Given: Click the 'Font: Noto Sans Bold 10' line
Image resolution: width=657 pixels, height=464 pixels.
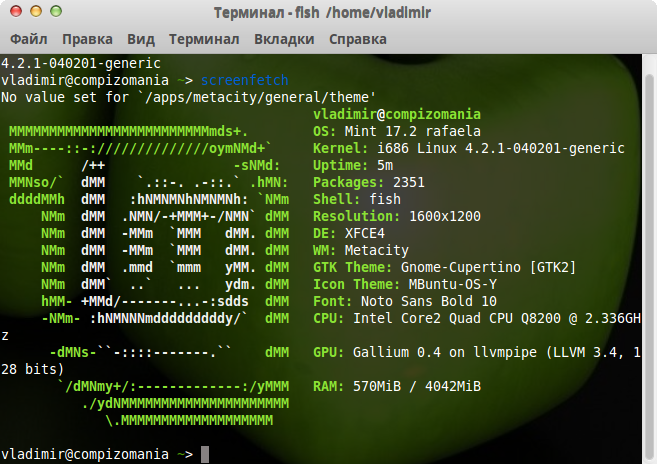Looking at the screenshot, I should 405,301.
